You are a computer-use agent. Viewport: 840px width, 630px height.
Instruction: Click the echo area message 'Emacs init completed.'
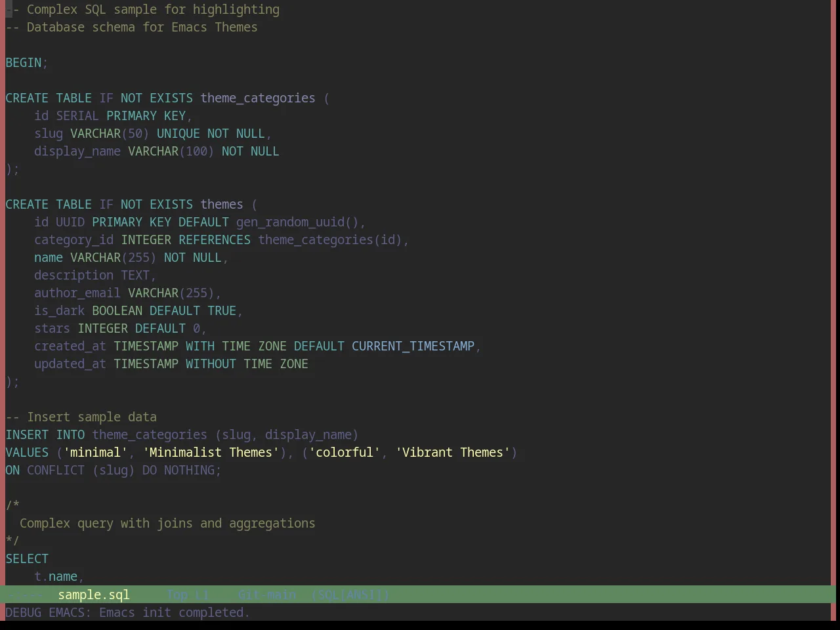(x=174, y=612)
